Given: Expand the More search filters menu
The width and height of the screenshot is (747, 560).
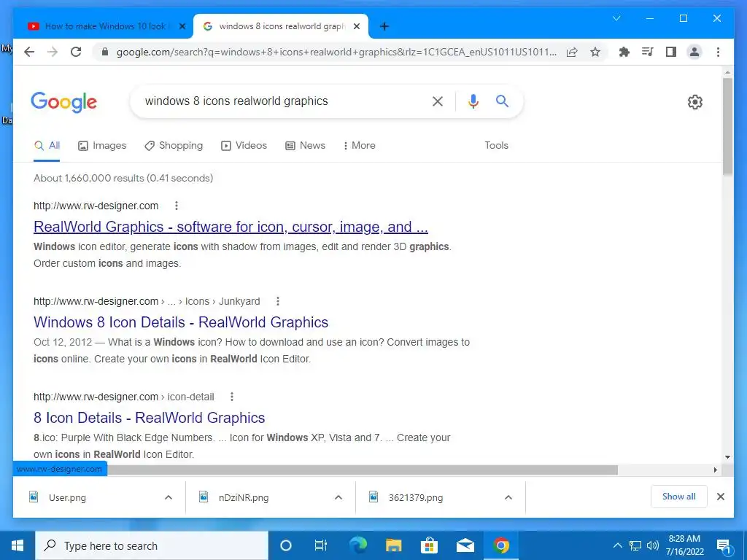Looking at the screenshot, I should click(359, 146).
